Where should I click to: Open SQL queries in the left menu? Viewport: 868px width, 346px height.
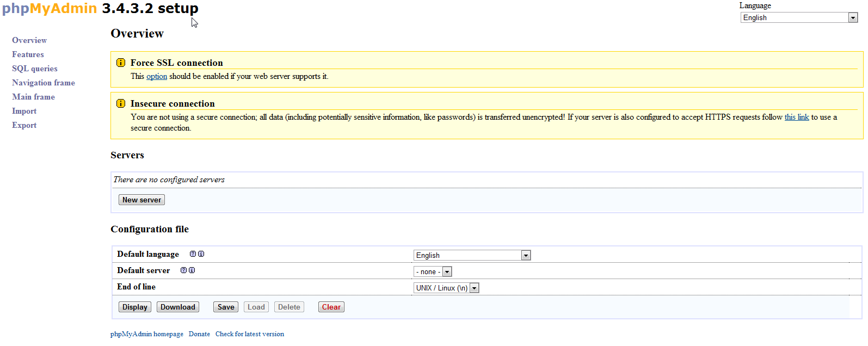point(35,69)
